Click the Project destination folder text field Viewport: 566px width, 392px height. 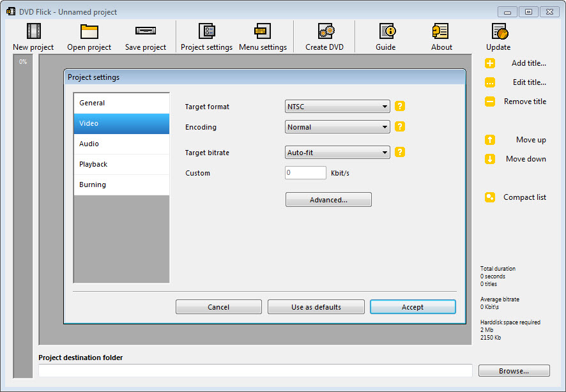(255, 370)
